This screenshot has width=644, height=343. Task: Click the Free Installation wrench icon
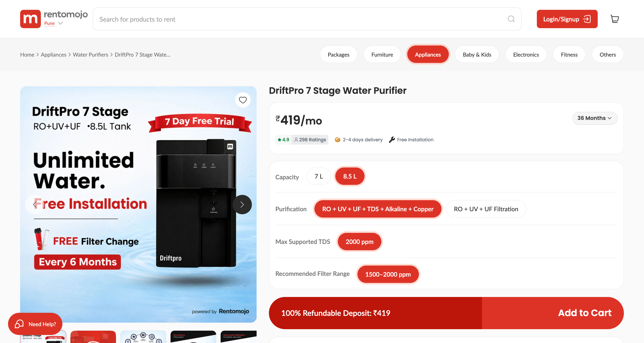coord(392,140)
